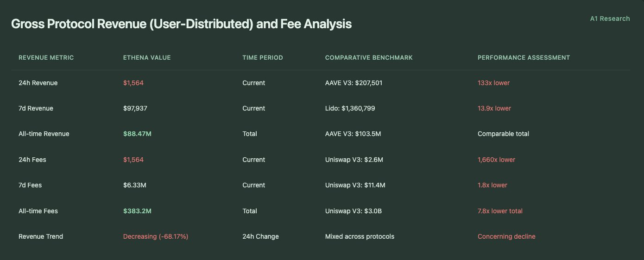Click the A1 Research label
The height and width of the screenshot is (260, 644).
tap(610, 19)
